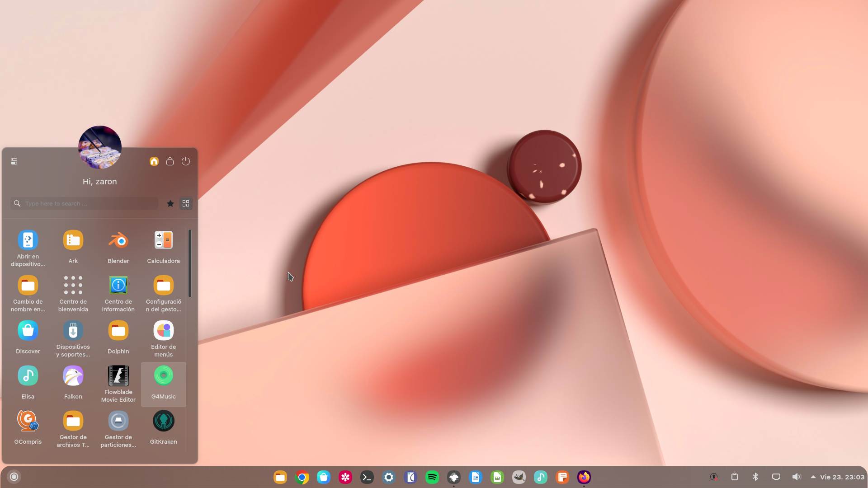Screen dimensions: 868x488
Task: Open volume control tray icon
Action: 797,477
